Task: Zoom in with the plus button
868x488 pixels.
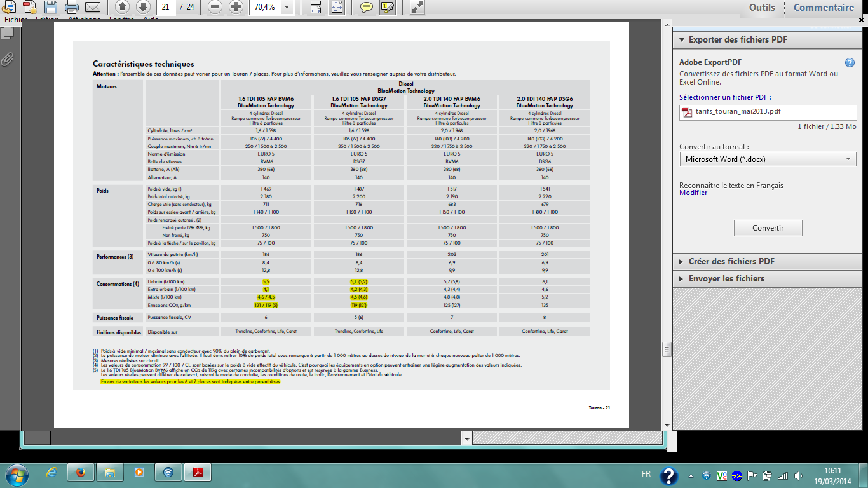Action: [236, 7]
